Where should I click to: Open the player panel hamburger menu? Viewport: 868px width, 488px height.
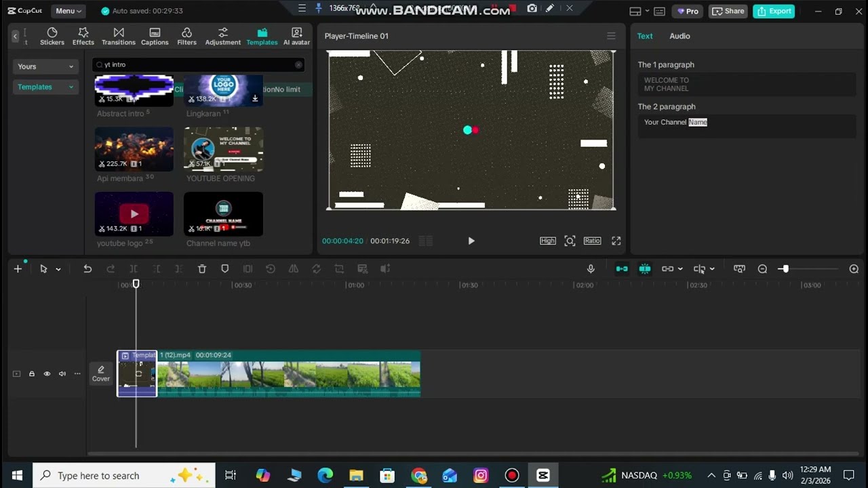click(x=611, y=36)
